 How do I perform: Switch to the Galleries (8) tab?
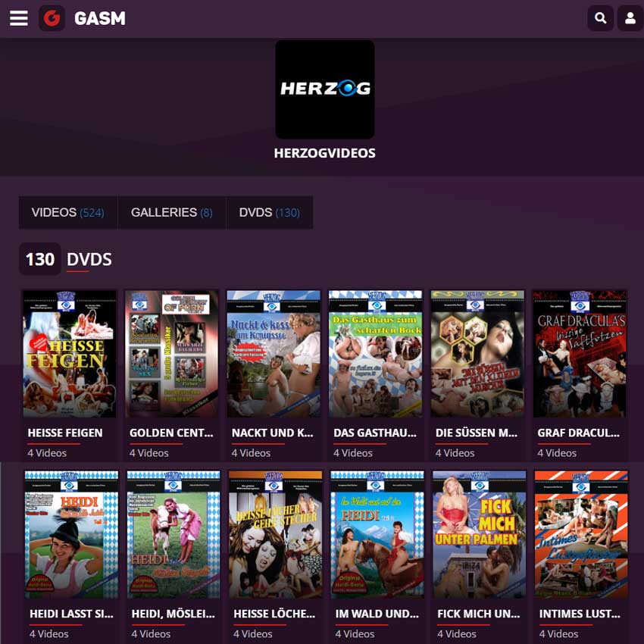pos(172,212)
